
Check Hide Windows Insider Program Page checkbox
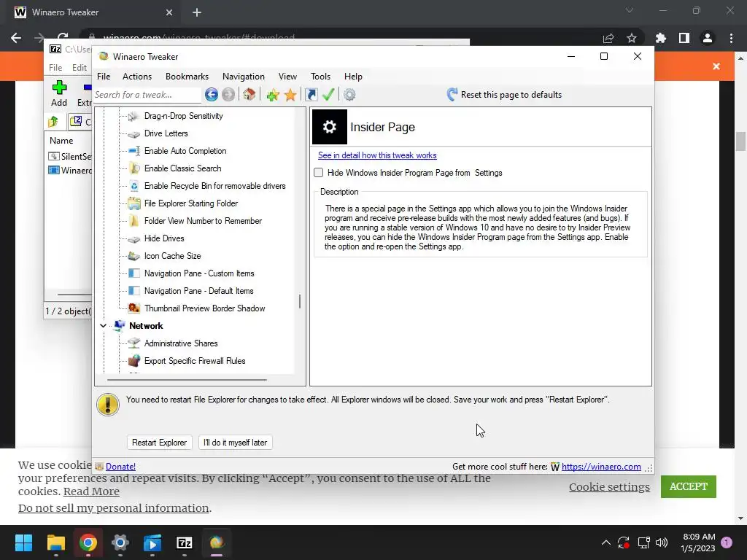coord(319,173)
